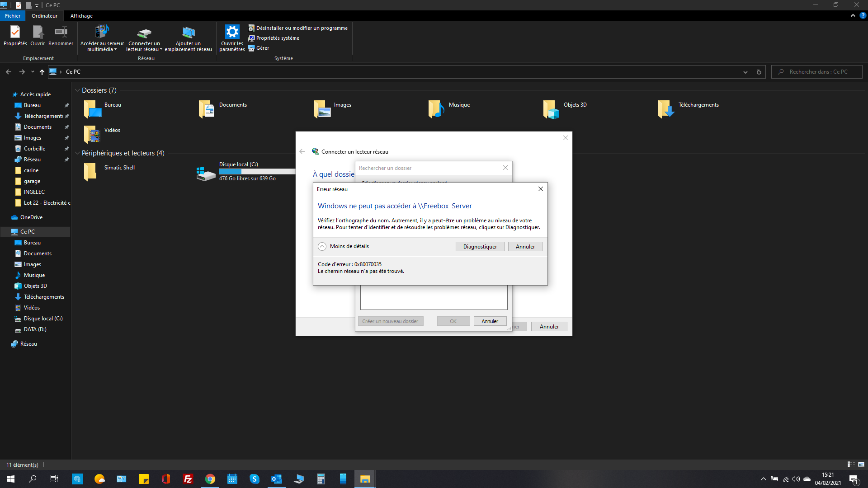Click the Diagnostiquer button
Screen dimensions: 868x488
click(480, 247)
